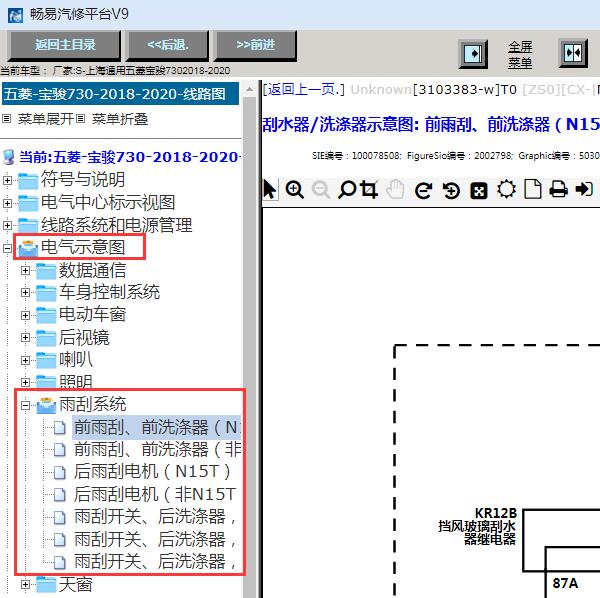Expand the 线路系统和电源管理 folder
Viewport: 600px width, 598px height.
7,225
